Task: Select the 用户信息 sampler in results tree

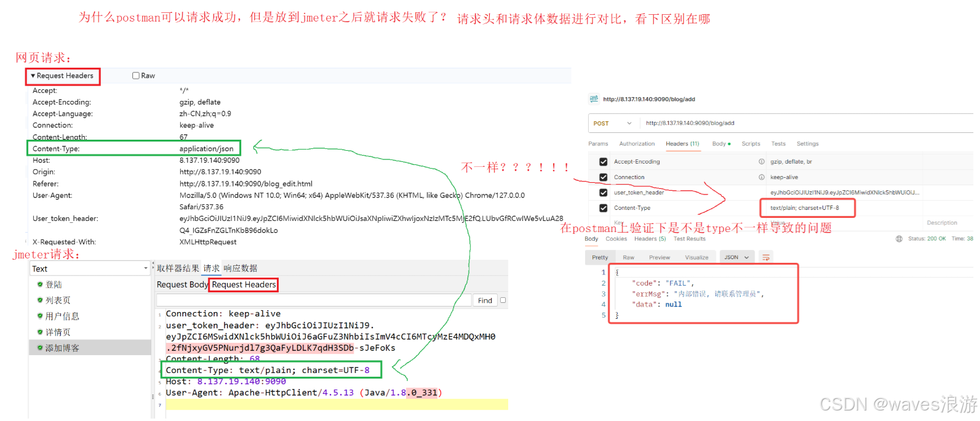Action: coord(62,316)
